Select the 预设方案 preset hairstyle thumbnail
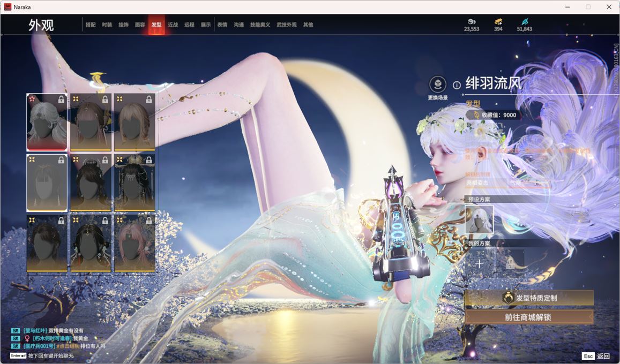620x364 pixels. 479,219
